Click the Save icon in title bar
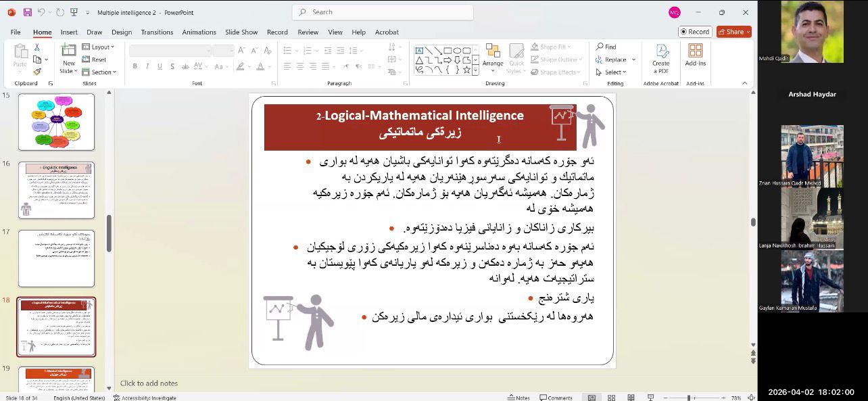This screenshot has height=401, width=868. coord(28,12)
